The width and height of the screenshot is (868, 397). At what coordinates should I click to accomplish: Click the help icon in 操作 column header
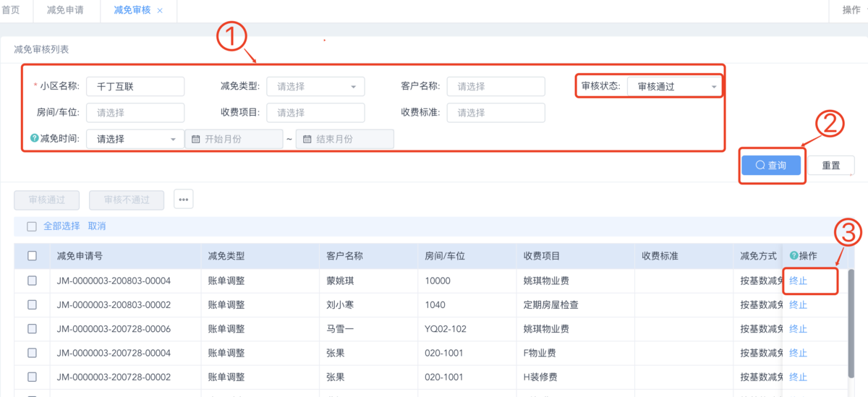coord(793,256)
